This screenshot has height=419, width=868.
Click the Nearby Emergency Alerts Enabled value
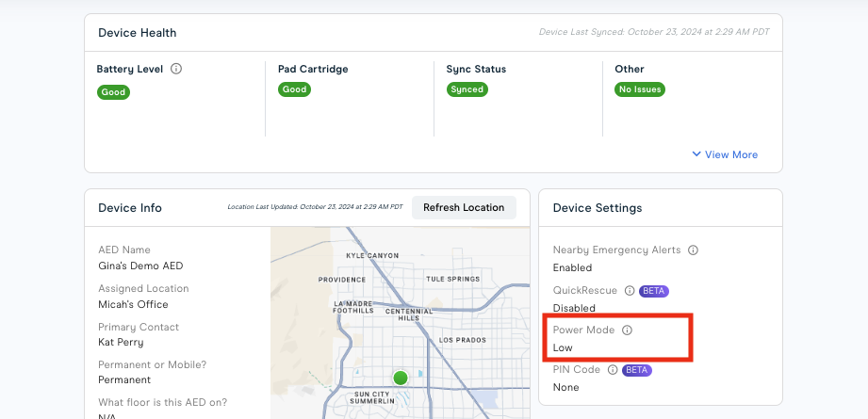[x=573, y=268]
